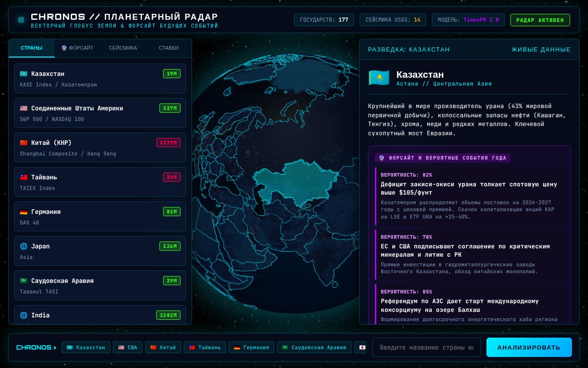Click the red 24M badge on the Тайвань card
Viewport: 588px width, 368px height.
[172, 177]
